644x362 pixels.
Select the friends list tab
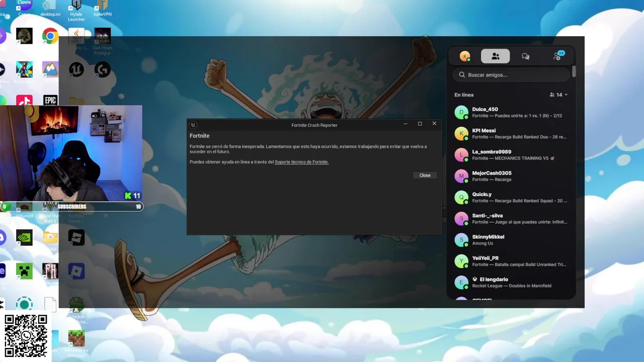pyautogui.click(x=495, y=56)
